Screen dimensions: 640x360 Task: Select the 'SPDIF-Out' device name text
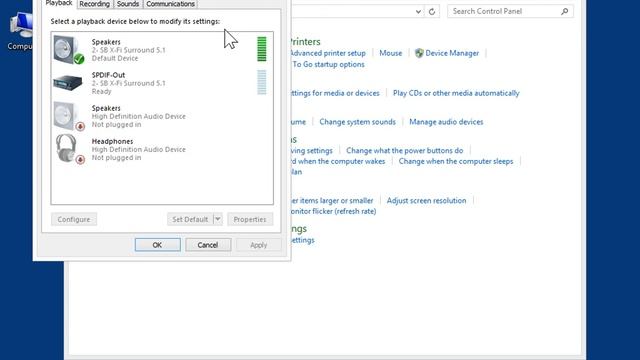108,75
